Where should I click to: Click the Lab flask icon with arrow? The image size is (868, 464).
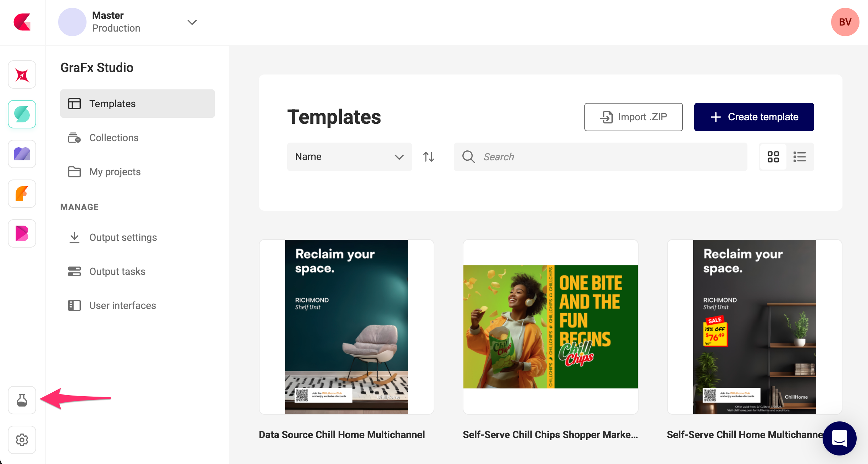coord(22,400)
